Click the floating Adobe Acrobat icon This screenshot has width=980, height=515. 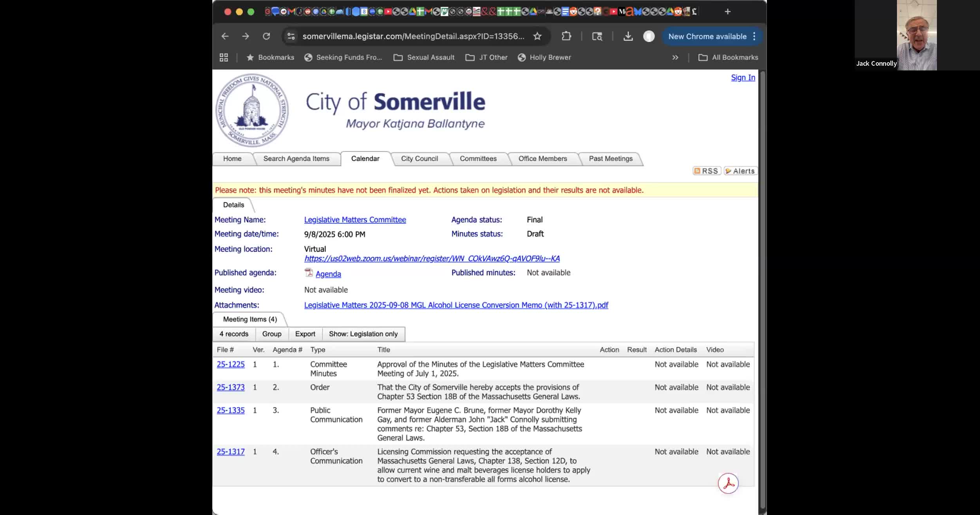(x=728, y=483)
